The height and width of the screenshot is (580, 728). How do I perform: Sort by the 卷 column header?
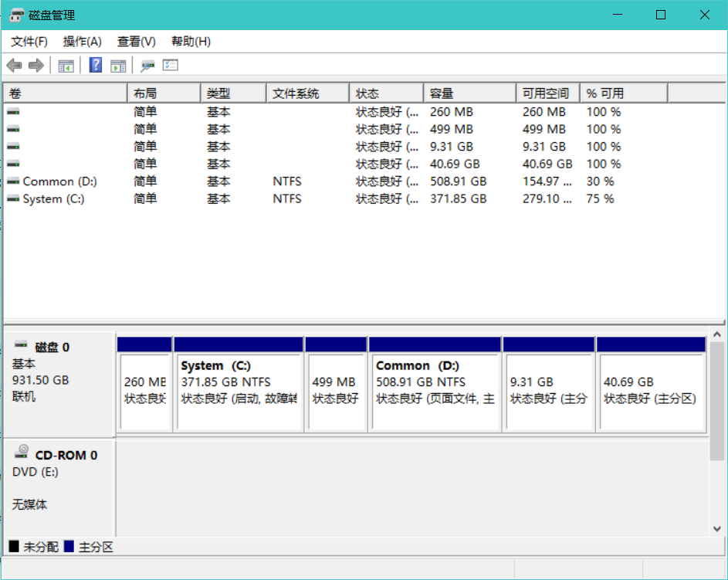(66, 93)
